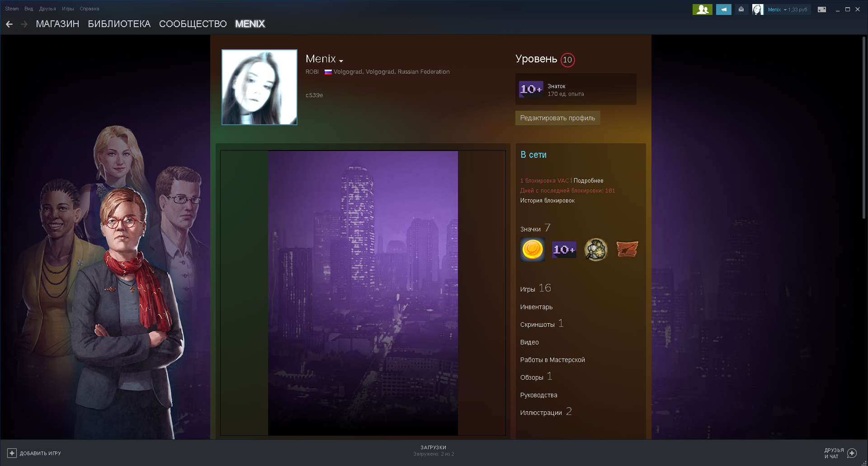This screenshot has width=868, height=466.
Task: Open the inbox envelope notifications icon
Action: click(741, 9)
